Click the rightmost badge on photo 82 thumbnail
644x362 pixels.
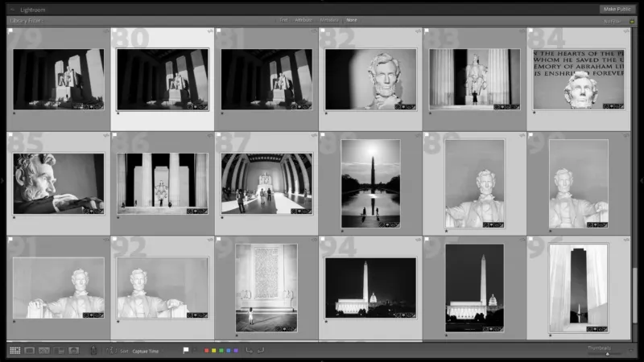[x=413, y=107]
